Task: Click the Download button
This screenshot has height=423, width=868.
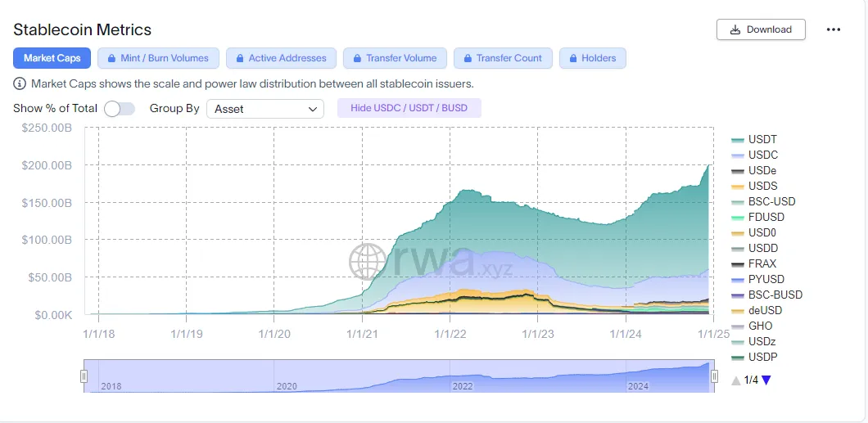Action: (761, 29)
